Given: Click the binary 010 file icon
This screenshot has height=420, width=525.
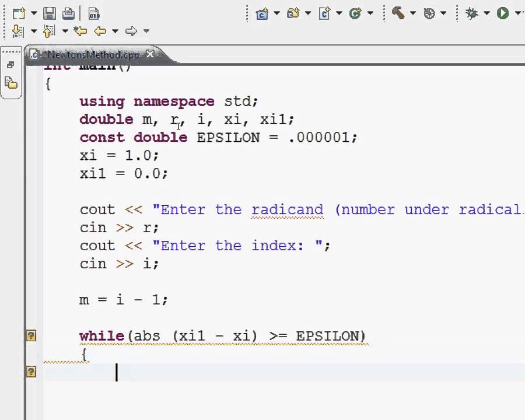Looking at the screenshot, I should [94, 13].
